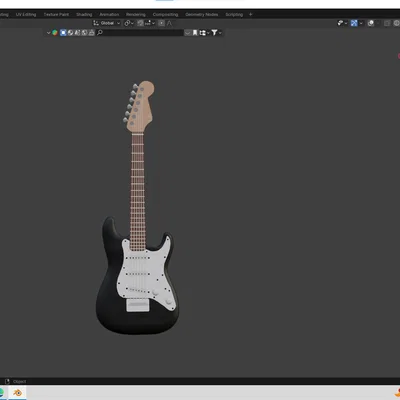Click the funnel filter icon
400x400 pixels.
214,33
